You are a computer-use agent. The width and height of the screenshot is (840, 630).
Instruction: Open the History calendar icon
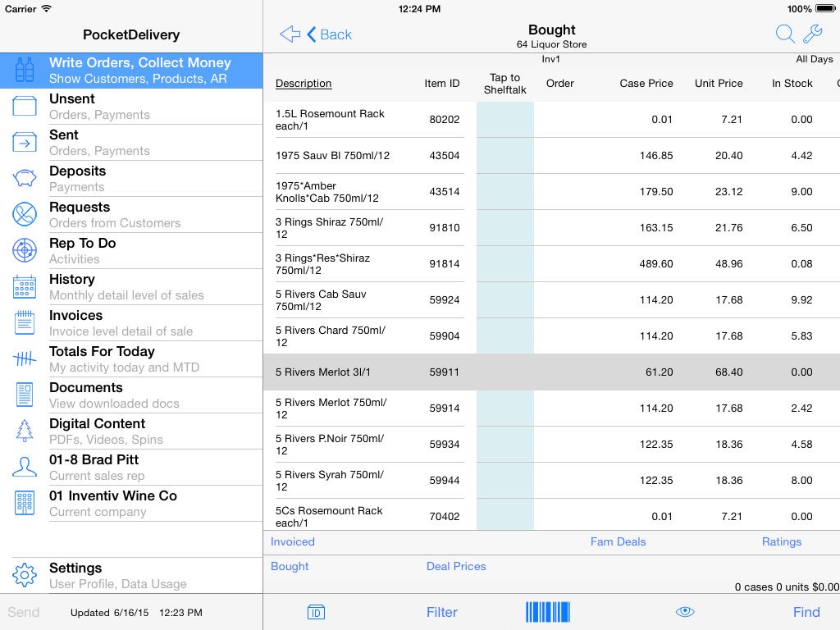click(25, 286)
